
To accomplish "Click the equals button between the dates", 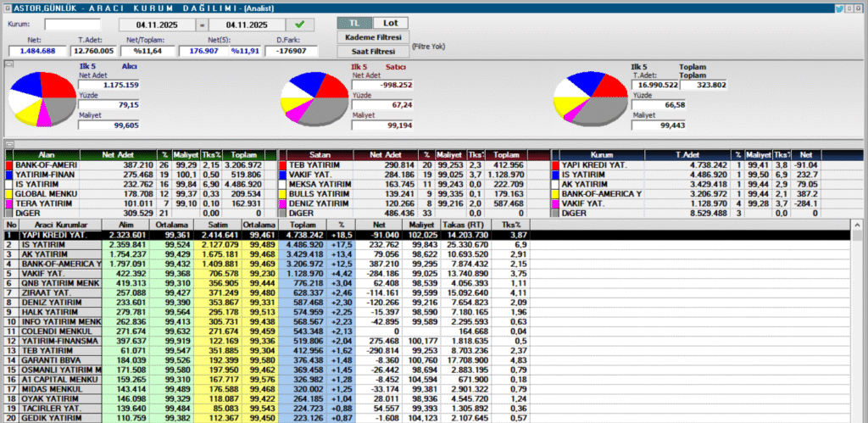I will (x=202, y=25).
